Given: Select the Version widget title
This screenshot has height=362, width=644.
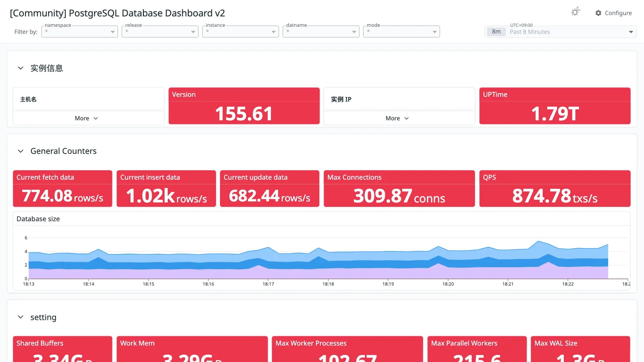Looking at the screenshot, I should pos(184,95).
